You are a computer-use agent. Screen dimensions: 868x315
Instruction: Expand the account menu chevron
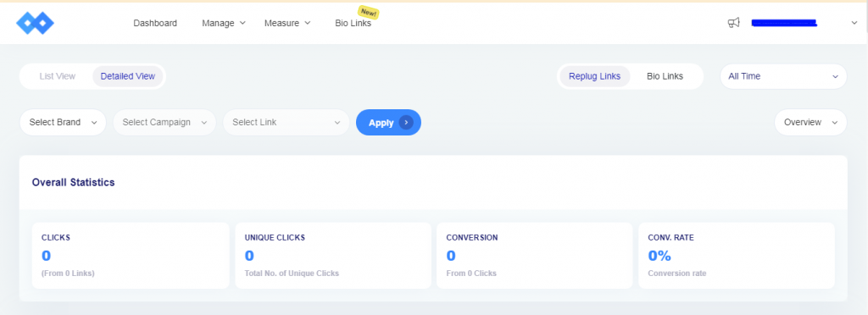pyautogui.click(x=854, y=23)
